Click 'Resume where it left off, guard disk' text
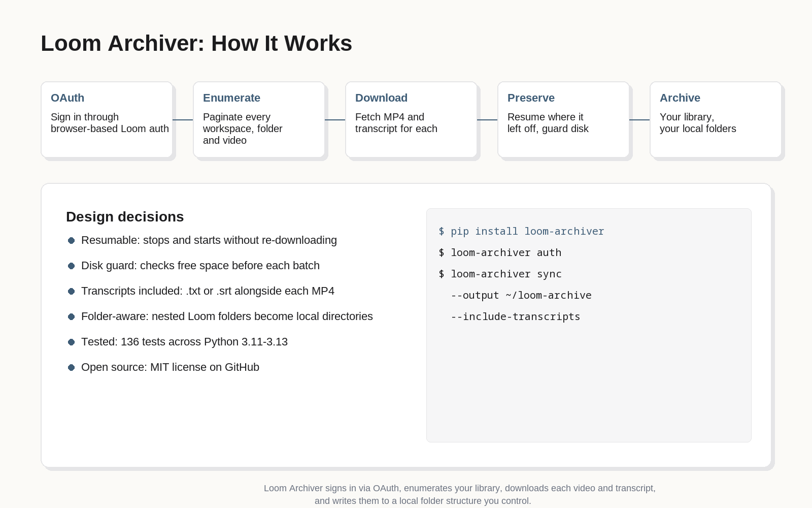812x508 pixels. (548, 123)
